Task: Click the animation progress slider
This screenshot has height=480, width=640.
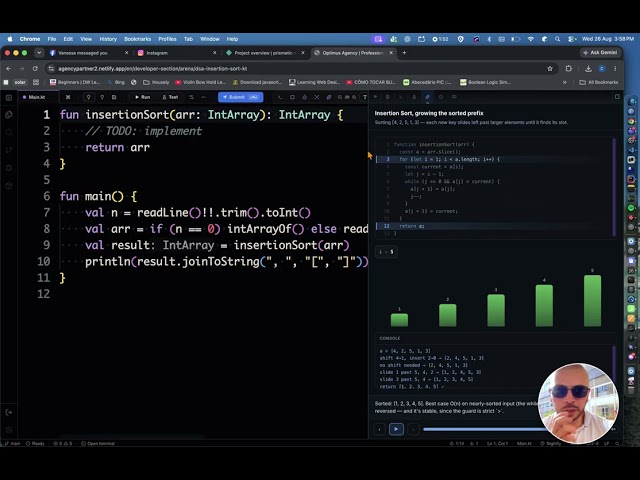Action: click(486, 429)
